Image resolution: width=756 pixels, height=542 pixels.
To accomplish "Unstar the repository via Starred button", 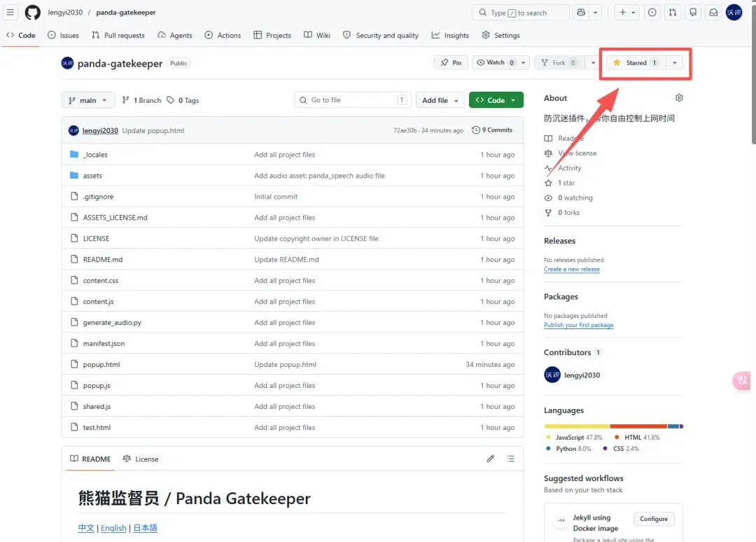I will point(636,63).
